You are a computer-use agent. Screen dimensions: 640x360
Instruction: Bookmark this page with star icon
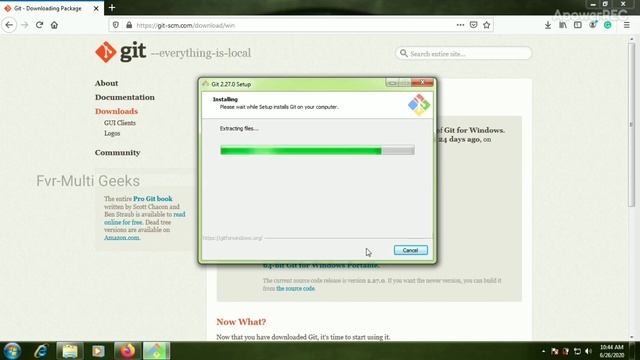coord(487,25)
